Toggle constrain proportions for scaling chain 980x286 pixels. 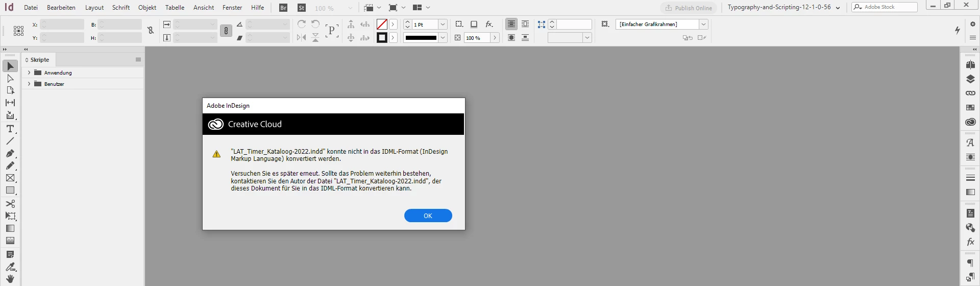pos(226,31)
